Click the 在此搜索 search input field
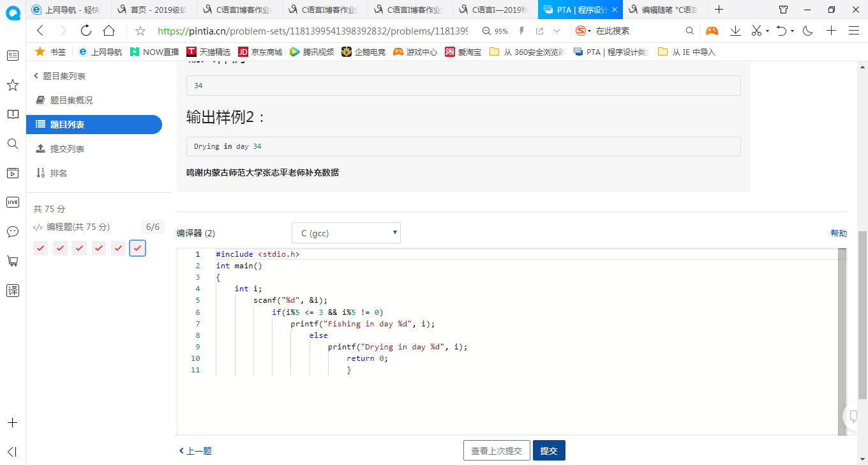The height and width of the screenshot is (465, 868). point(638,31)
